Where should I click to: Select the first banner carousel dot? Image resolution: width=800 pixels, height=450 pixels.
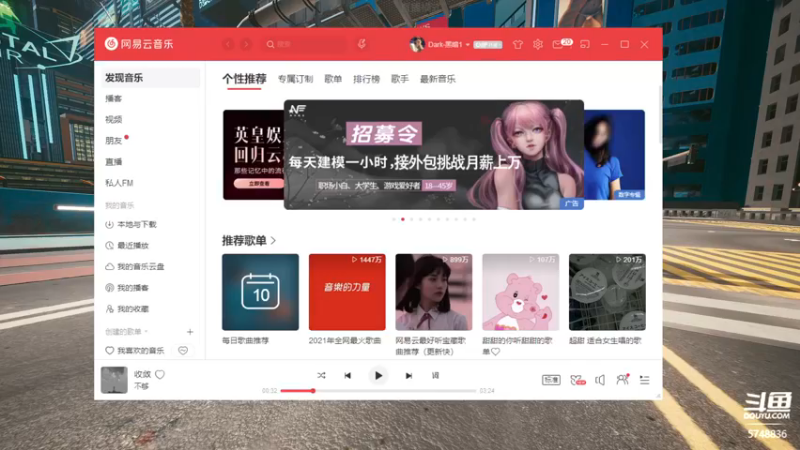[394, 219]
